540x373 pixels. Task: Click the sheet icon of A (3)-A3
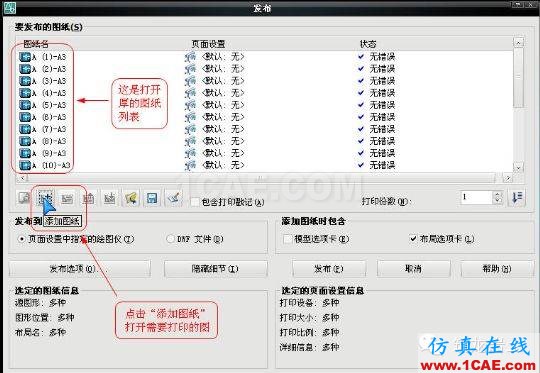pos(25,81)
